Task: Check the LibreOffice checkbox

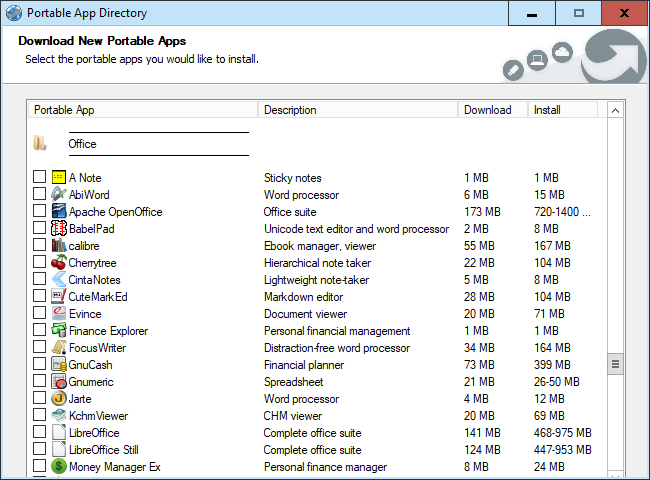Action: [39, 433]
